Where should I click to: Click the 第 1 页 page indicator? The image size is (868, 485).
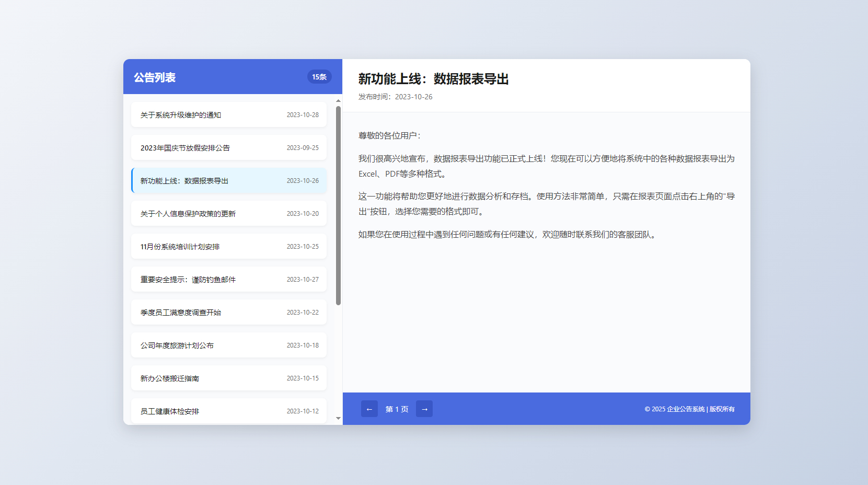coord(397,409)
